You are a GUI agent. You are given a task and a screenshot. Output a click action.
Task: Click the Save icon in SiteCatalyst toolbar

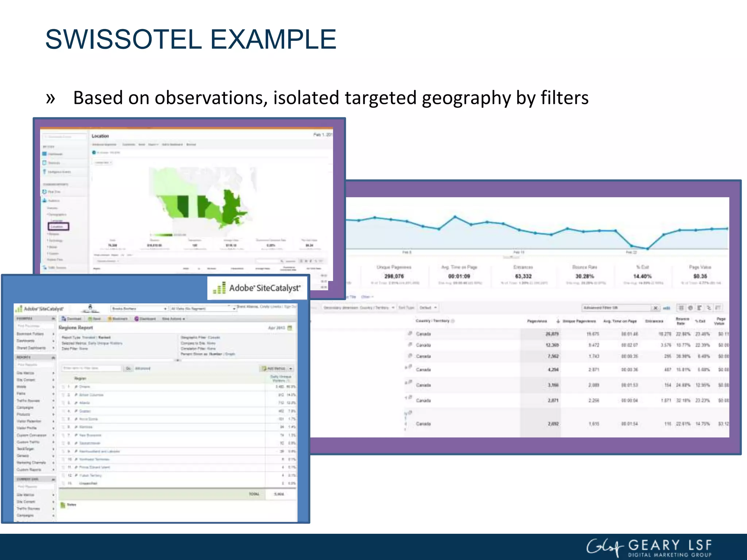pyautogui.click(x=90, y=319)
